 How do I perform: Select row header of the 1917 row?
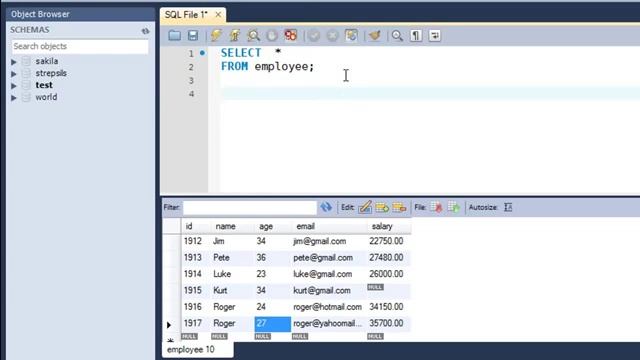[171, 324]
